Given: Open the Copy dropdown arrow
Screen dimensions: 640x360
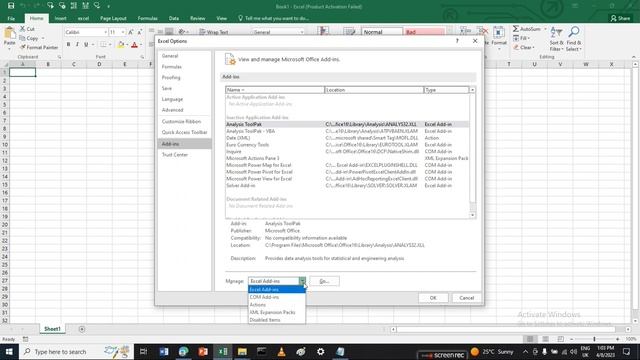Looking at the screenshot, I should (43, 38).
